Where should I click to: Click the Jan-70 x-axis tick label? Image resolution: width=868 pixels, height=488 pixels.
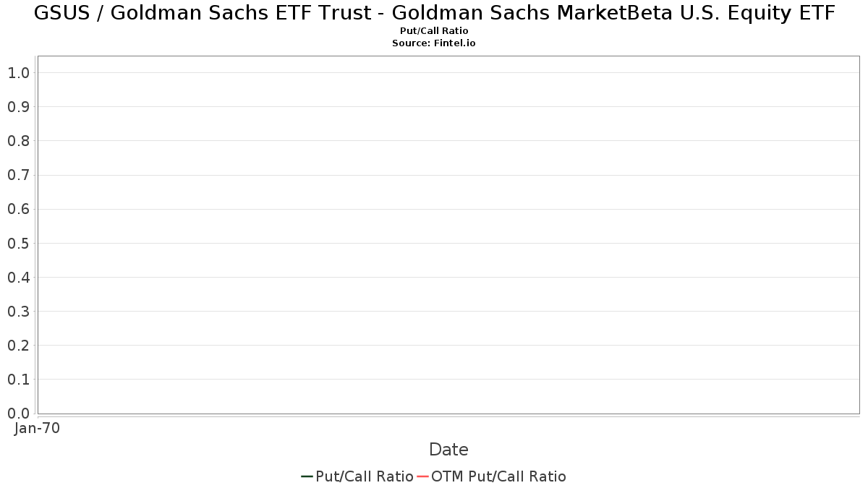point(37,428)
